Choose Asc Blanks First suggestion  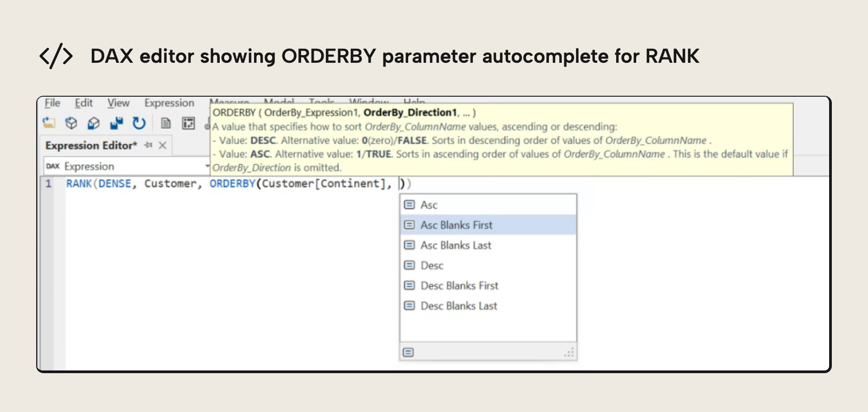click(x=488, y=225)
